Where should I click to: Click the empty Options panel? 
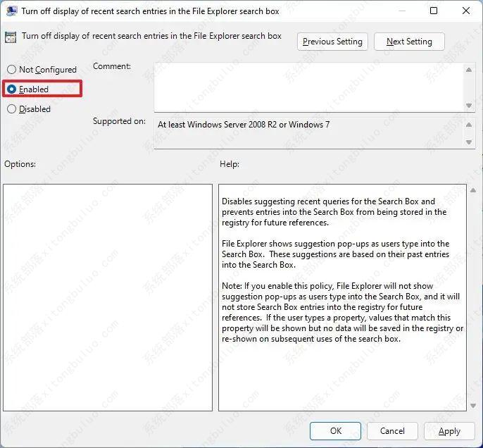[x=108, y=297]
